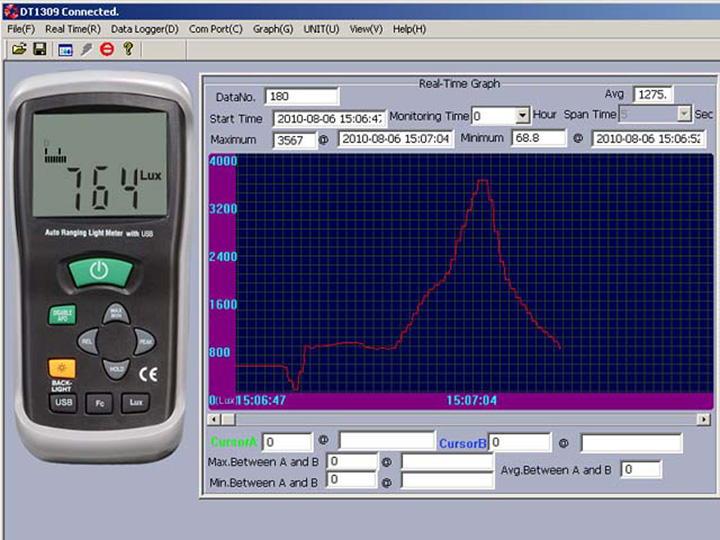Open the UNIT(U) menu
The image size is (720, 540).
(x=321, y=29)
